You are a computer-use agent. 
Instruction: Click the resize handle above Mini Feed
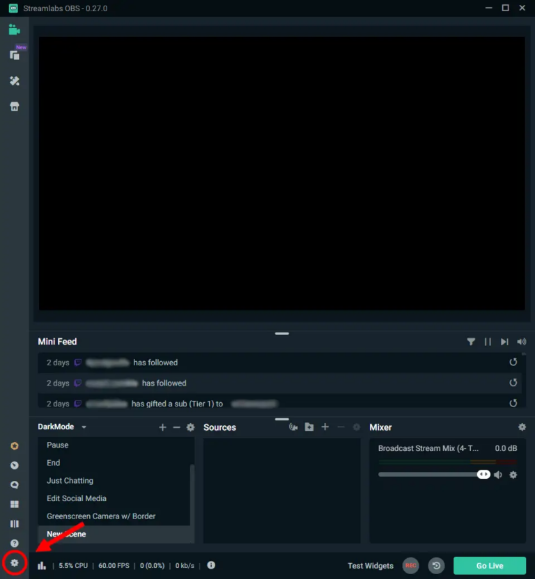(282, 334)
